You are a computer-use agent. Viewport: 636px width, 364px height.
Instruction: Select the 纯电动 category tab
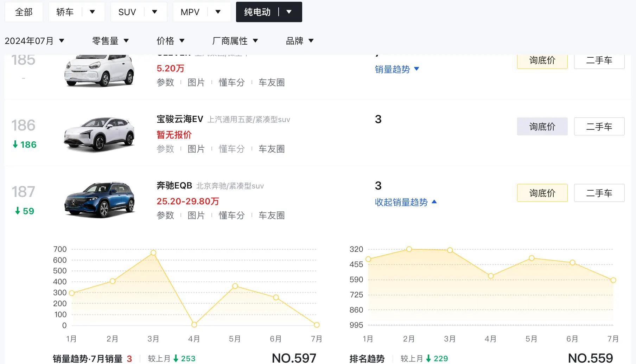257,12
